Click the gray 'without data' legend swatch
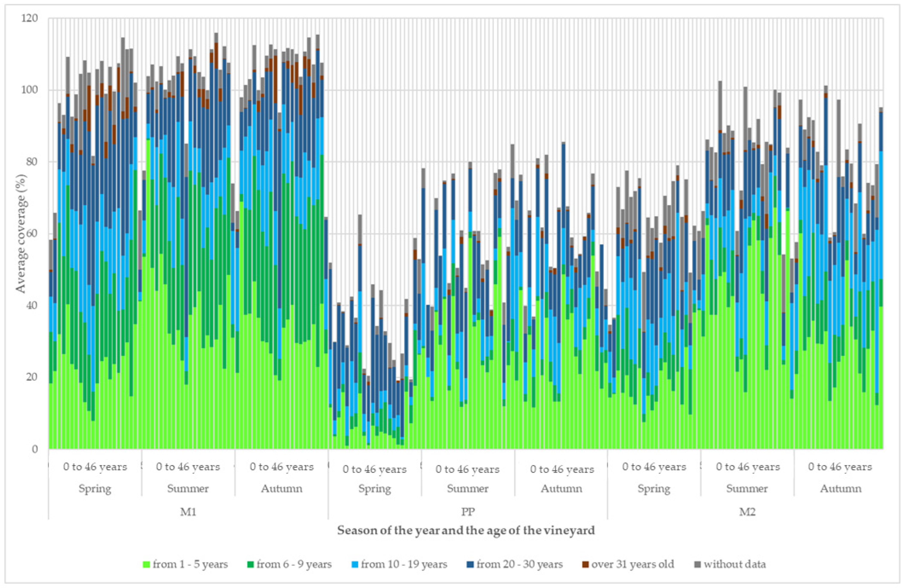Screen dimensions: 905x588 [698, 564]
